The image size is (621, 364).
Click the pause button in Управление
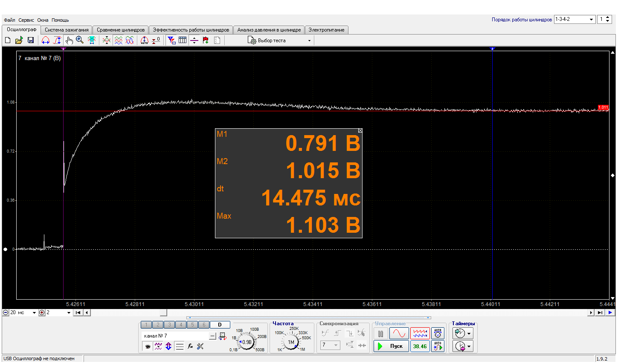tap(380, 333)
